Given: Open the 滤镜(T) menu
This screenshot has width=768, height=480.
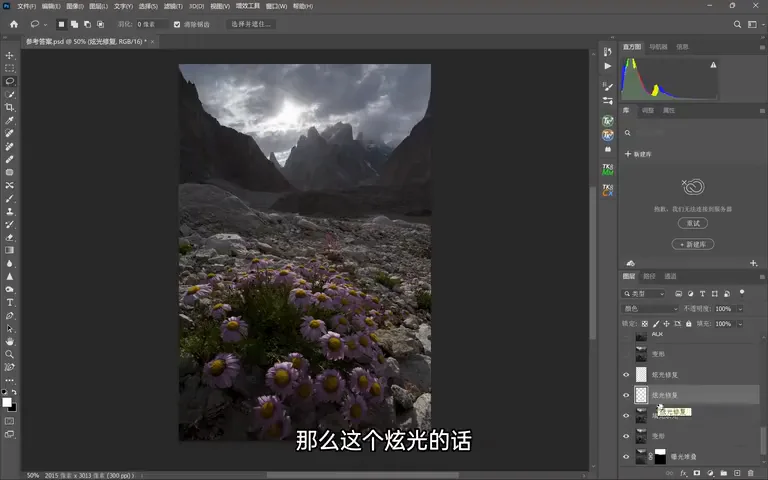Looking at the screenshot, I should tap(173, 6).
